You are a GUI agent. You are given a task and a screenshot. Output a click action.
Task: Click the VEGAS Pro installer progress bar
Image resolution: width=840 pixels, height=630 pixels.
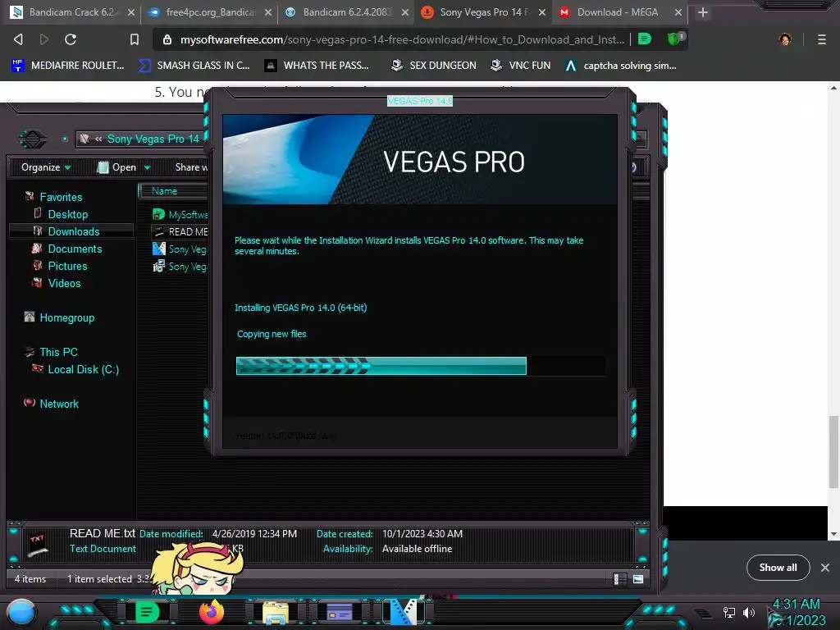(421, 366)
